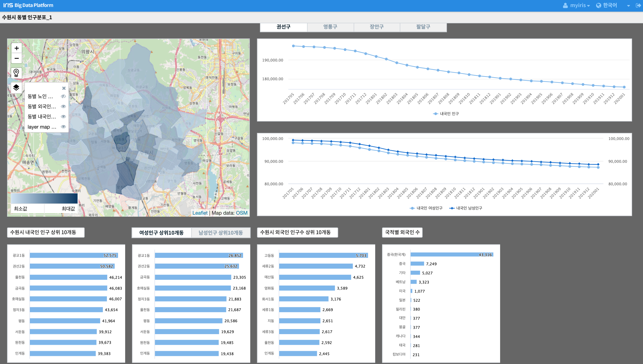Click the 202001 point on 내국인 인구 chart
Image resolution: width=643 pixels, height=364 pixels.
click(624, 87)
